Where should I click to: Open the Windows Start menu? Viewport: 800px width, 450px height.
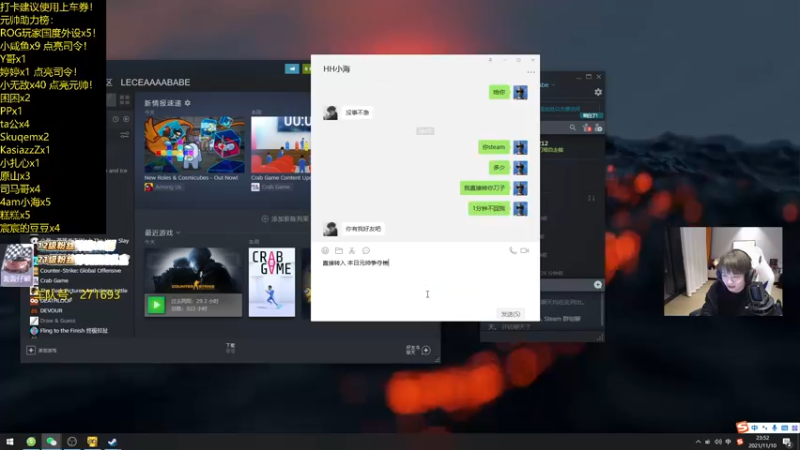point(10,441)
